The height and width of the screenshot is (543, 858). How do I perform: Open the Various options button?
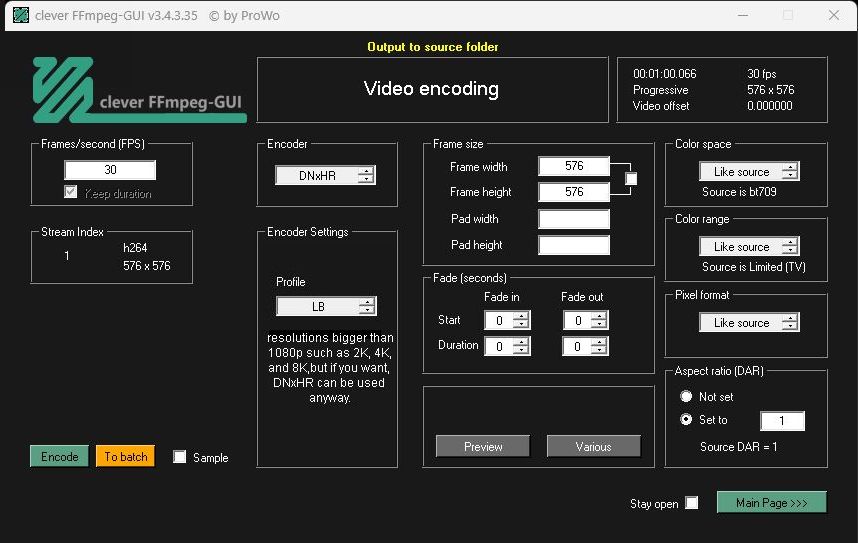tap(593, 447)
